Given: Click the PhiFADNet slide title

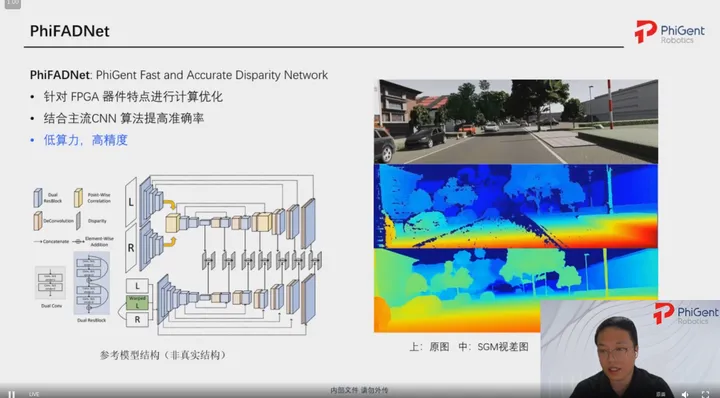Looking at the screenshot, I should point(70,31).
